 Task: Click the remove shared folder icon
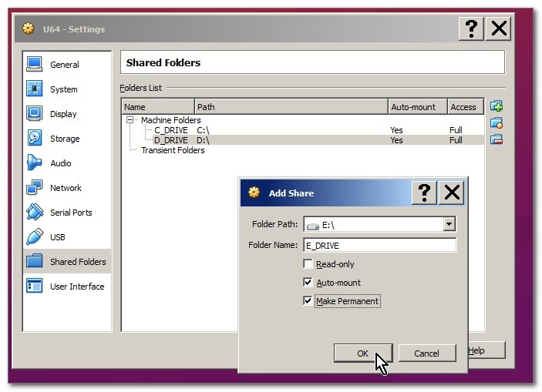click(x=497, y=139)
